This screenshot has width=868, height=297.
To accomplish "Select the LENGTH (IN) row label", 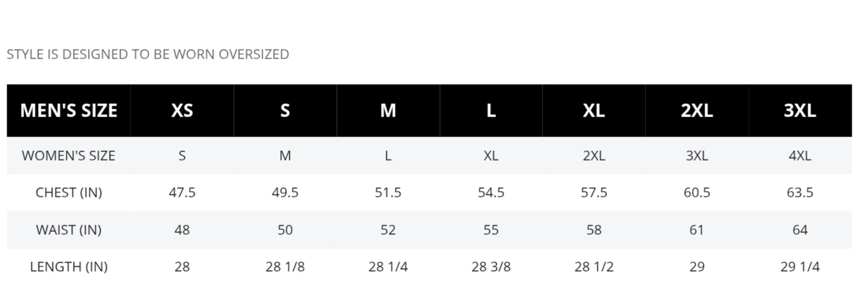I will 69,267.
